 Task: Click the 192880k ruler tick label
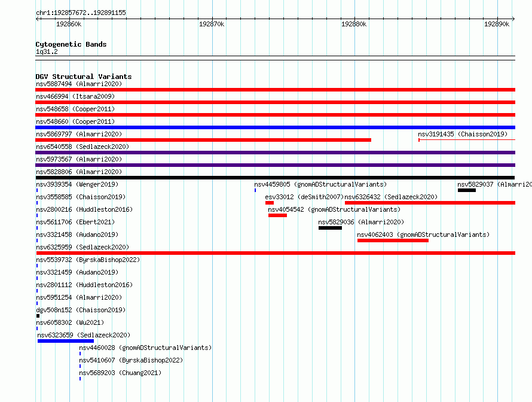click(354, 24)
